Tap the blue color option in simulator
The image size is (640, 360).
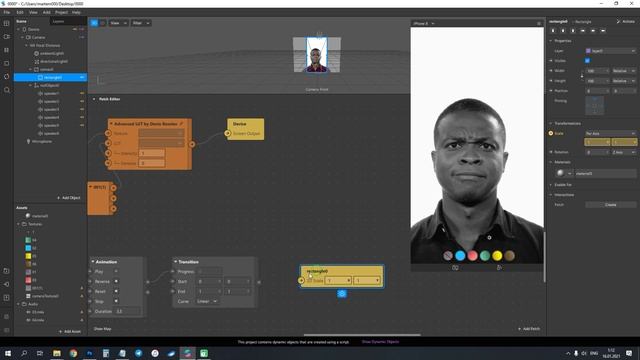pyautogui.click(x=460, y=256)
